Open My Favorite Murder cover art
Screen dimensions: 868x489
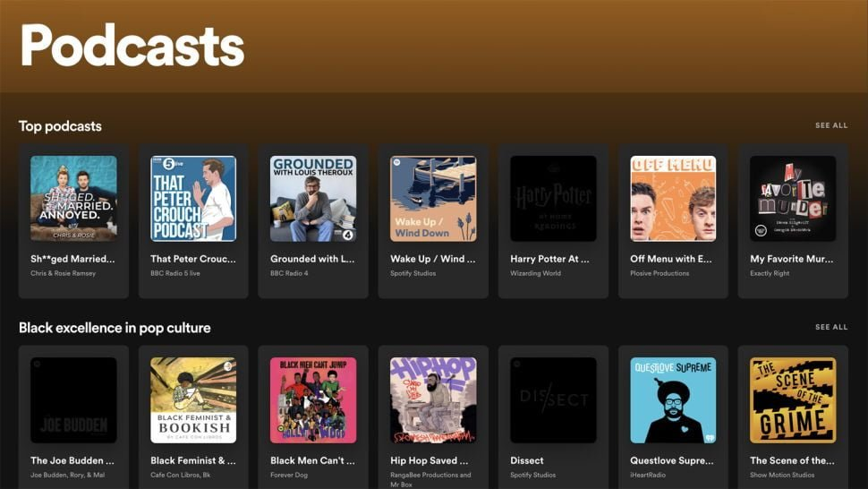793,198
